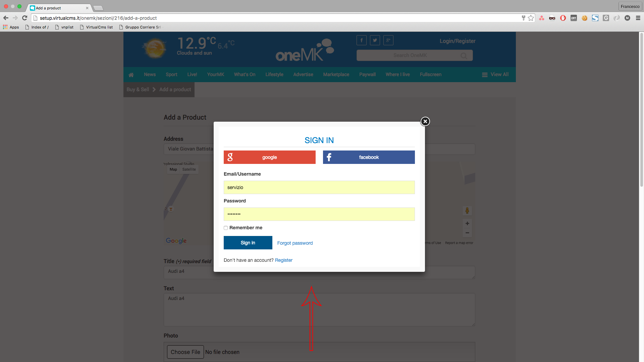Go back using the browser back arrow
The height and width of the screenshot is (362, 644).
pyautogui.click(x=6, y=18)
